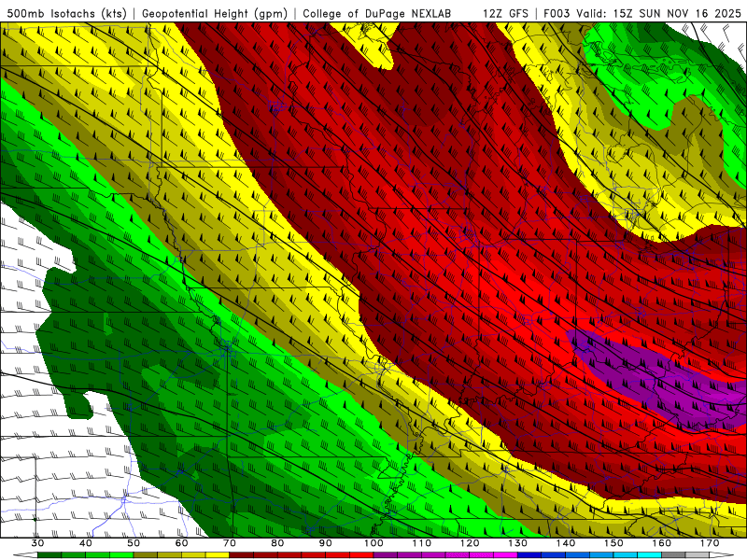The image size is (747, 560).
Task: Click the 'Geopotential Height (gpm)' header text
Action: point(215,13)
